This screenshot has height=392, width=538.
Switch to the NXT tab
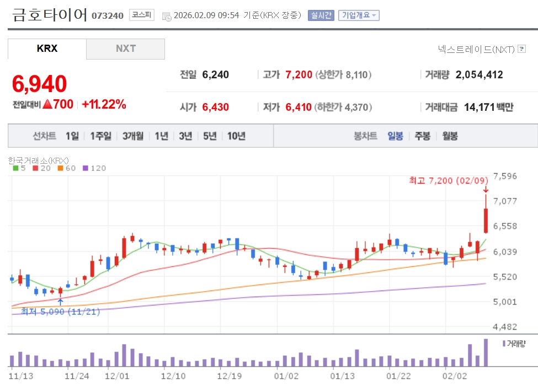[125, 49]
